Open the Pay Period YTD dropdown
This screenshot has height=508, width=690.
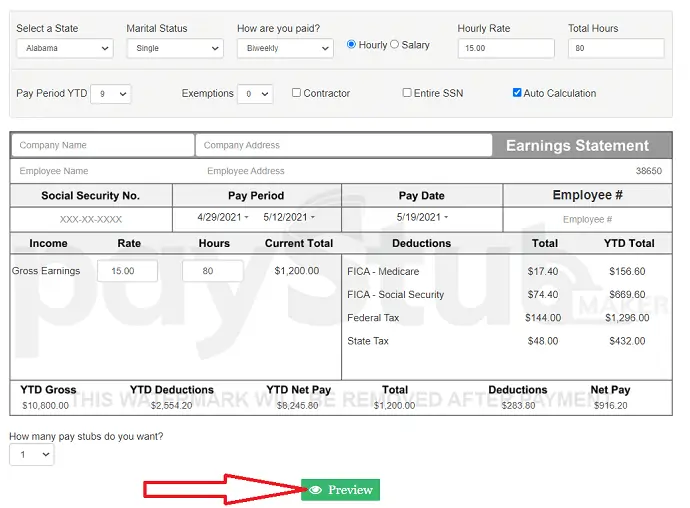(110, 94)
